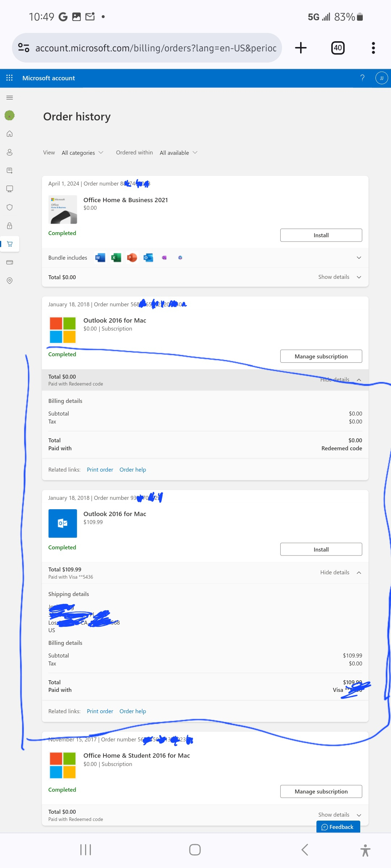Click the PowerPoint icon in bundle
The width and height of the screenshot is (391, 868).
click(x=132, y=258)
